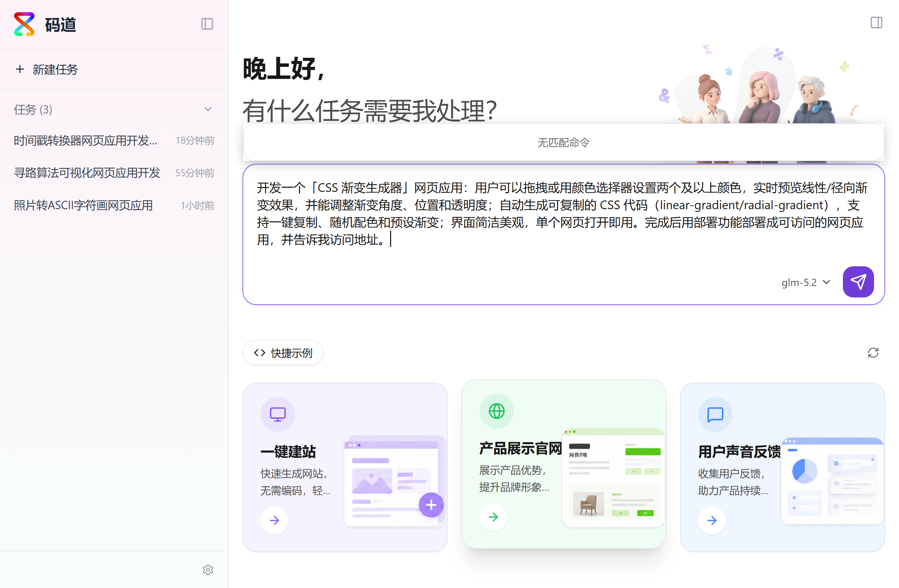Open task 时间戳转换器网页应用开发
The image size is (899, 588).
point(114,141)
